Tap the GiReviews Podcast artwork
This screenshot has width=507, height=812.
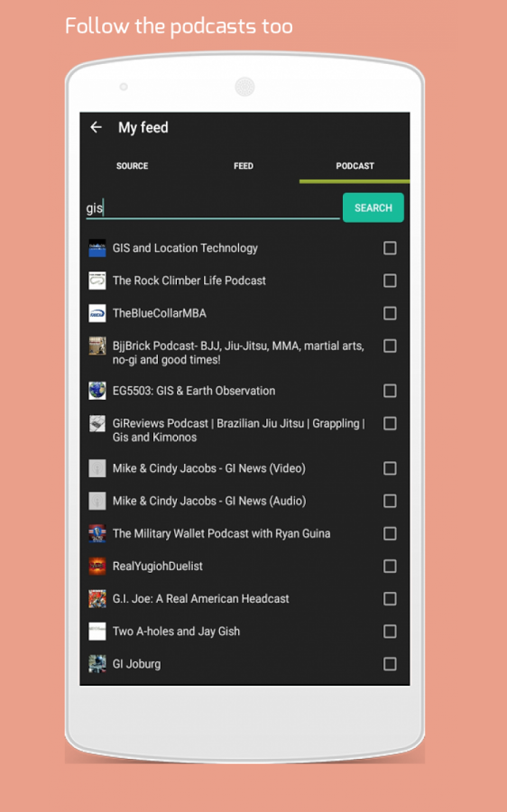coord(97,424)
